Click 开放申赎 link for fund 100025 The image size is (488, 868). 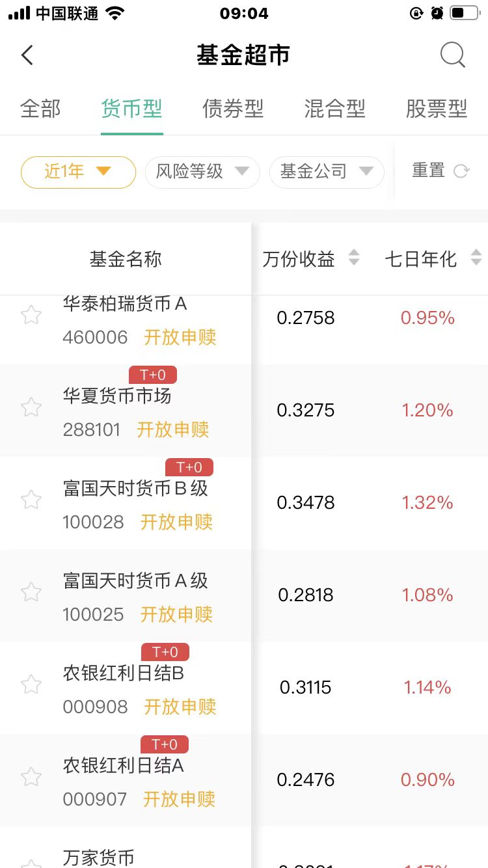[177, 614]
